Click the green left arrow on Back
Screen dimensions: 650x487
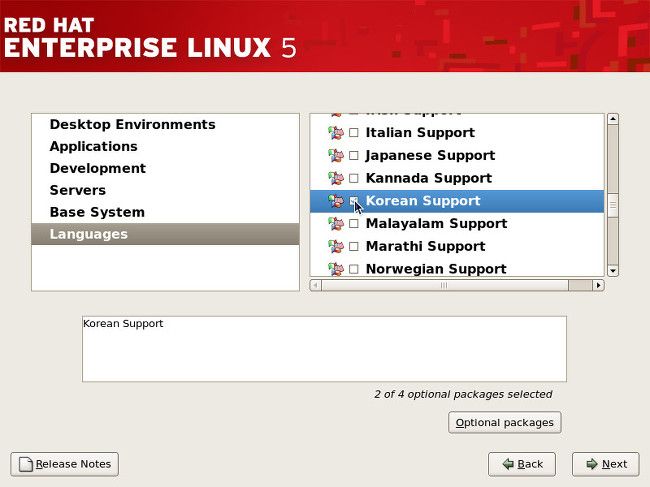pos(508,464)
